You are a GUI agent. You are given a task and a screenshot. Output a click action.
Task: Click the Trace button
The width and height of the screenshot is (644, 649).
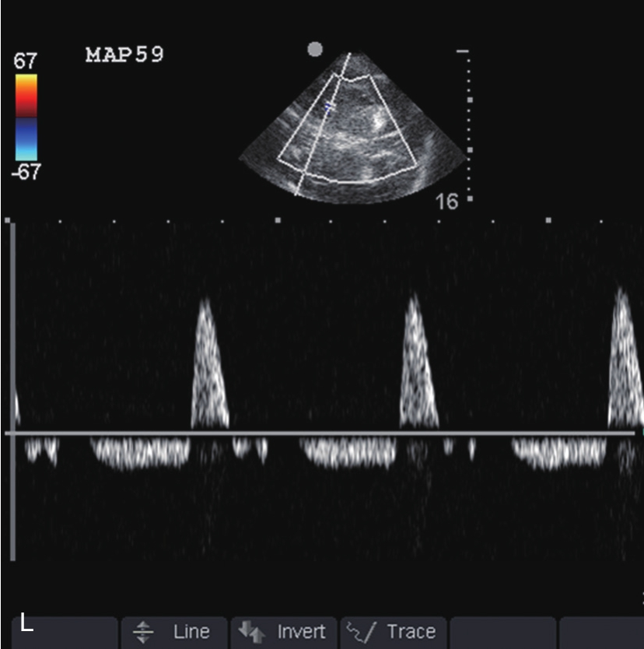pos(394,632)
